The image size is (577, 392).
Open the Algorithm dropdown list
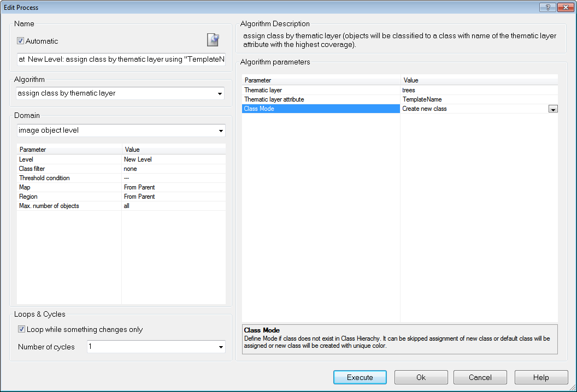[220, 93]
